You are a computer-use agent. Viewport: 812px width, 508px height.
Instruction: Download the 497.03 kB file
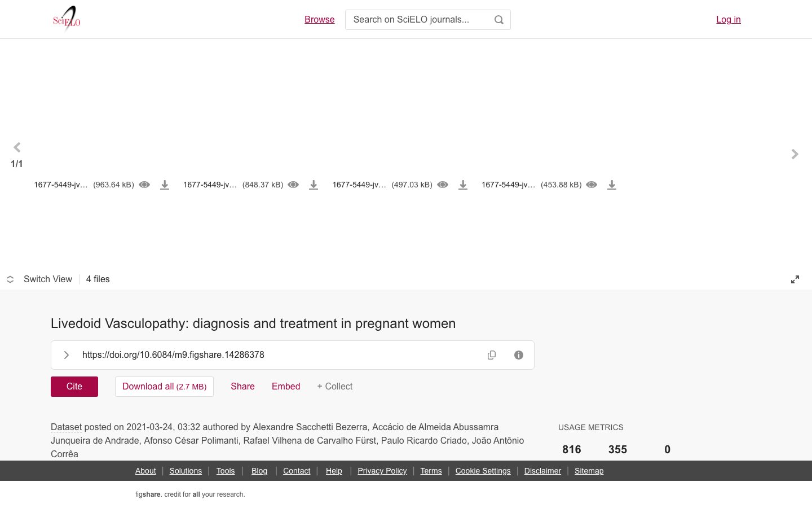tap(463, 185)
